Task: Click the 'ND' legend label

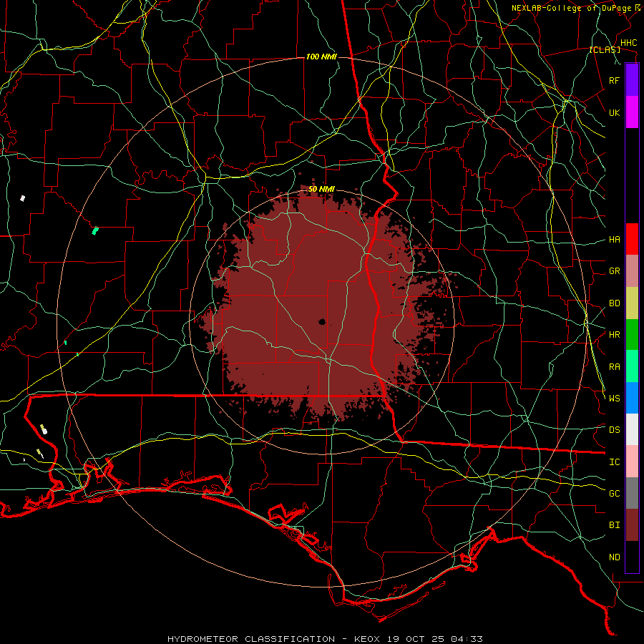Action: 614,557
